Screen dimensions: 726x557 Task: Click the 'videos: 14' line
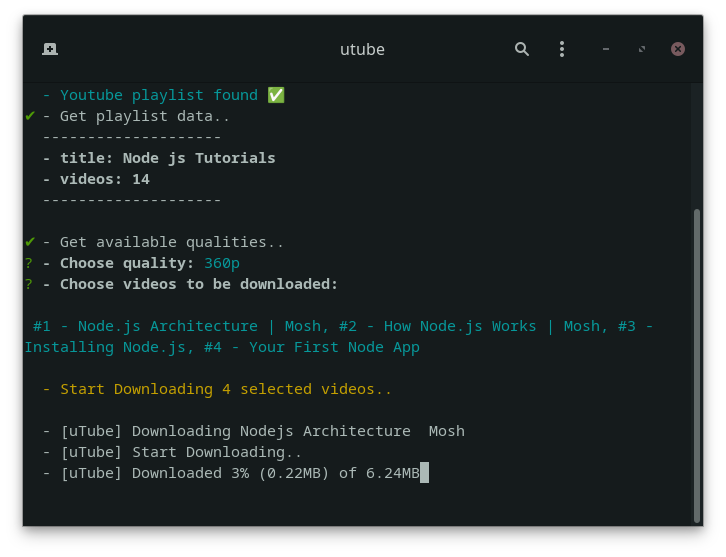96,179
